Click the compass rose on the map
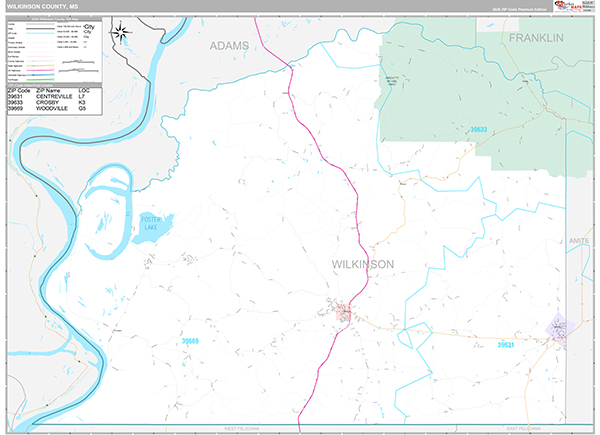 [x=121, y=32]
